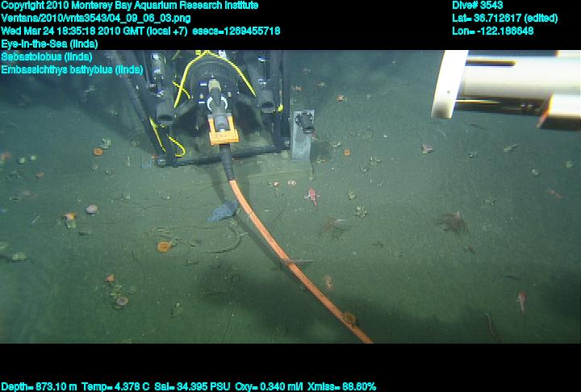
Task: Click the Dive# 3543 label
Action: [478, 6]
